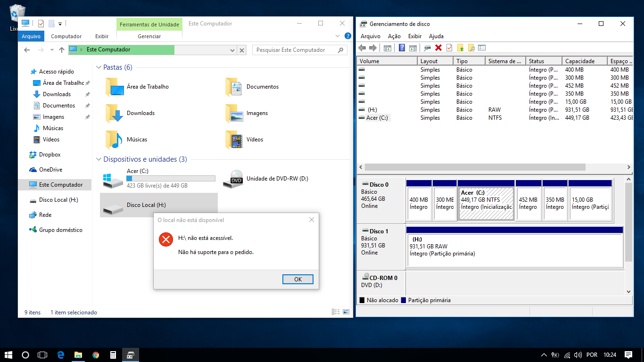Open Explorer Help blue question icon
This screenshot has height=362, width=644.
[348, 36]
